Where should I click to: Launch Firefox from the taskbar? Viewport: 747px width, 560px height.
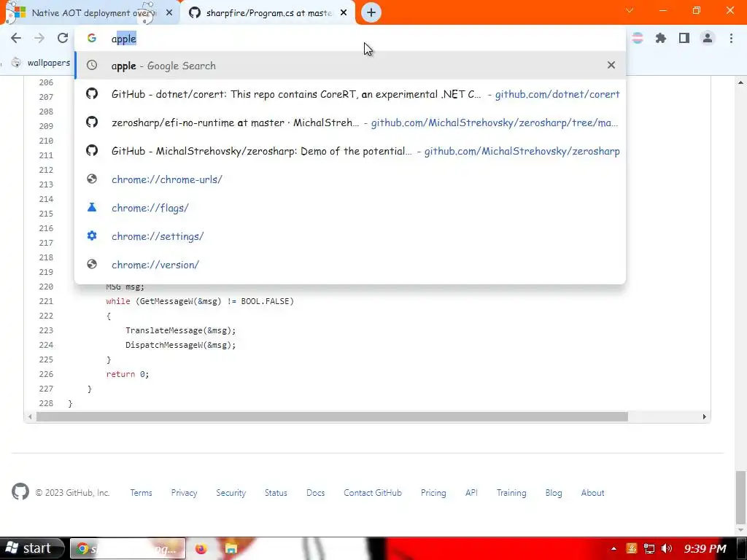(201, 548)
